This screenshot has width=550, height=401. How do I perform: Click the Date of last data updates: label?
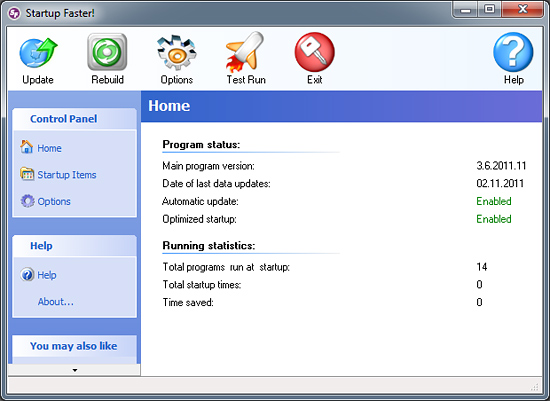216,184
